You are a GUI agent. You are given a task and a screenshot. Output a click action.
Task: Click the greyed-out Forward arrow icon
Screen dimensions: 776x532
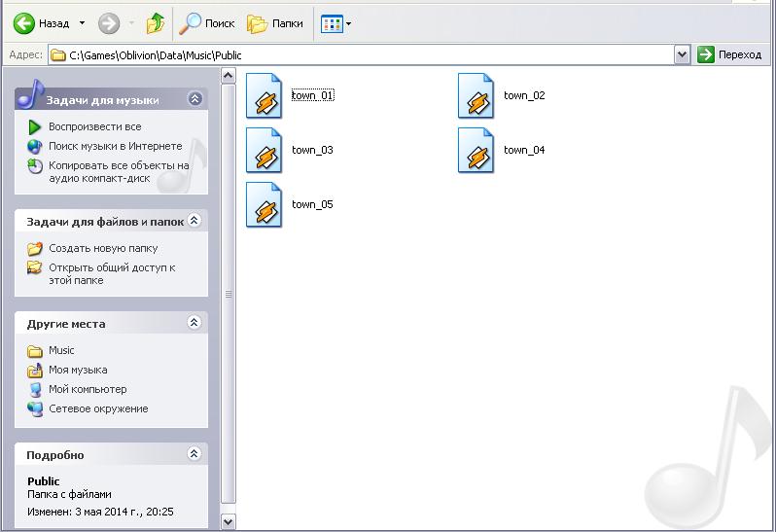[109, 23]
